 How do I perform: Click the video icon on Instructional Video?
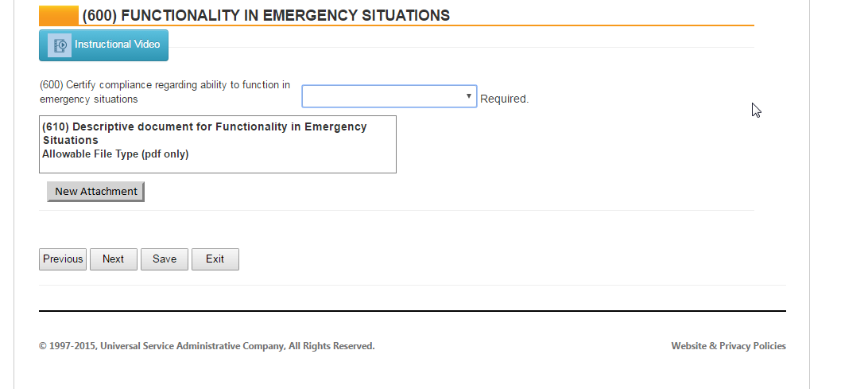(59, 45)
